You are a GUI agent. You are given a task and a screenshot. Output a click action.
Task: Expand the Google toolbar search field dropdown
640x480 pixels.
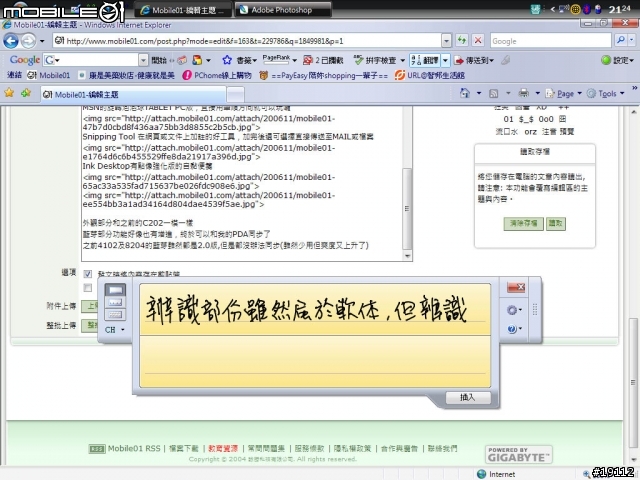143,60
